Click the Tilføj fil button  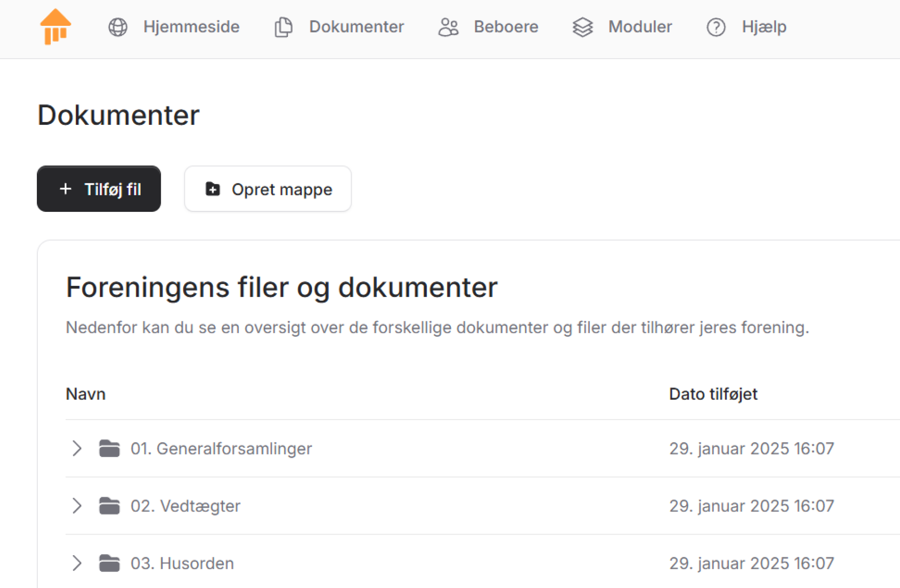pos(99,189)
